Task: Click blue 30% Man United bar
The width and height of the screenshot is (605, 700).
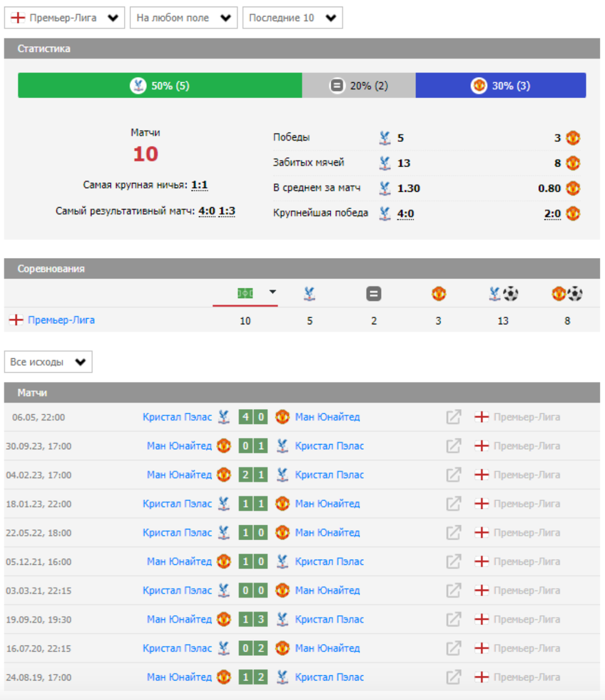Action: [500, 85]
